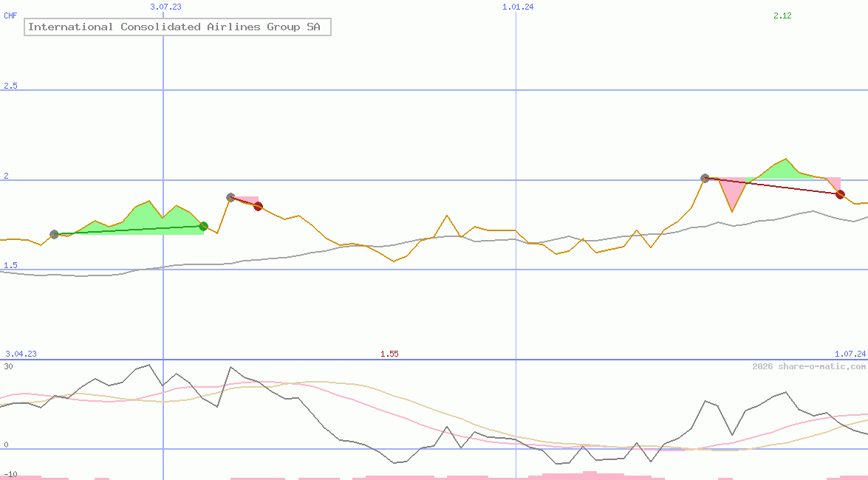The image size is (868, 480).
Task: Click the share-o-matic.com watermark link
Action: point(808,366)
